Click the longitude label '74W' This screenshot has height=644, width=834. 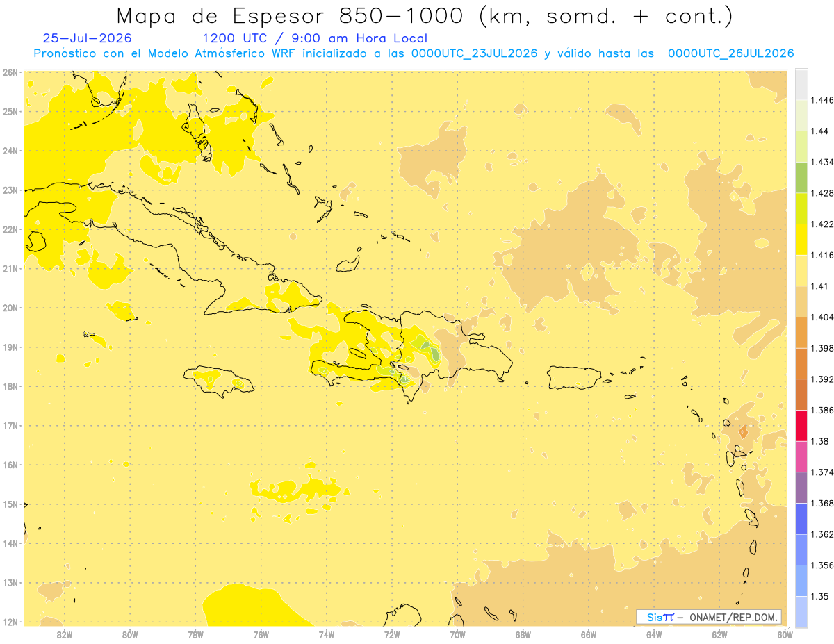327,634
